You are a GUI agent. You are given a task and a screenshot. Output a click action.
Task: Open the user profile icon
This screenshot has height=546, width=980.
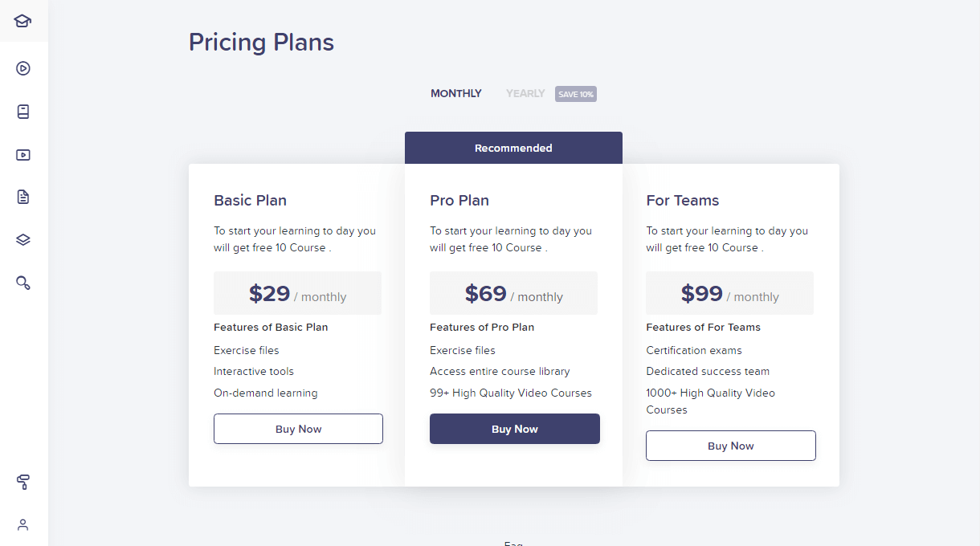23,525
